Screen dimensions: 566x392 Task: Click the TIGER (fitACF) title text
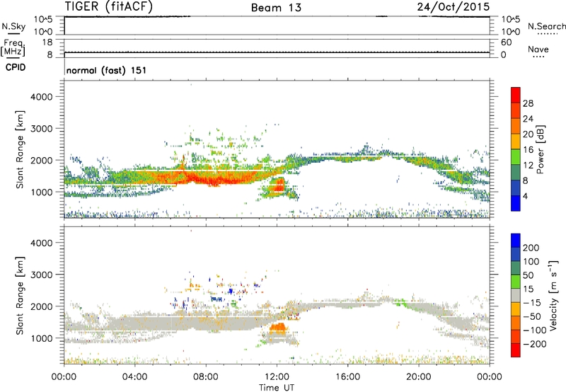(109, 6)
